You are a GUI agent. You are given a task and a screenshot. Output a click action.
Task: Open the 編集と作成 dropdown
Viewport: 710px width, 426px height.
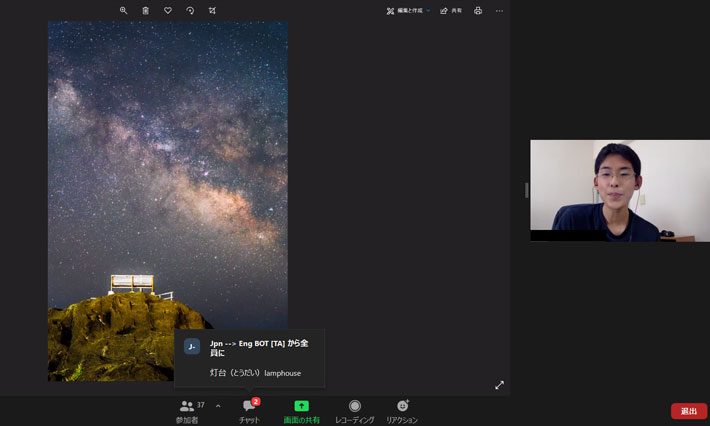408,10
